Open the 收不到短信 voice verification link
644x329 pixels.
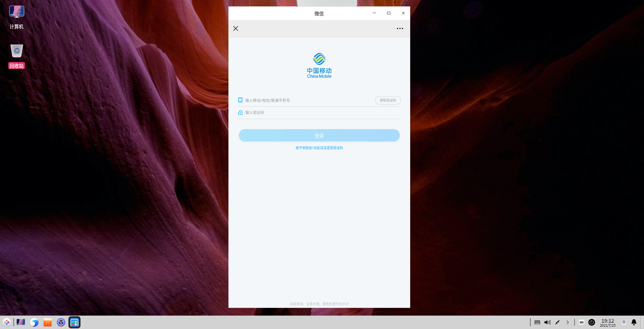click(319, 148)
